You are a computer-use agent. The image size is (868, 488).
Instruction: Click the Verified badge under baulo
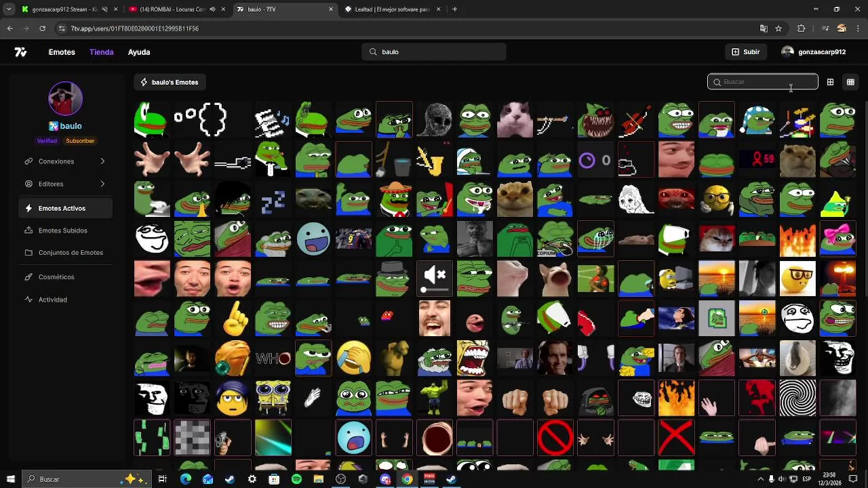click(x=47, y=141)
